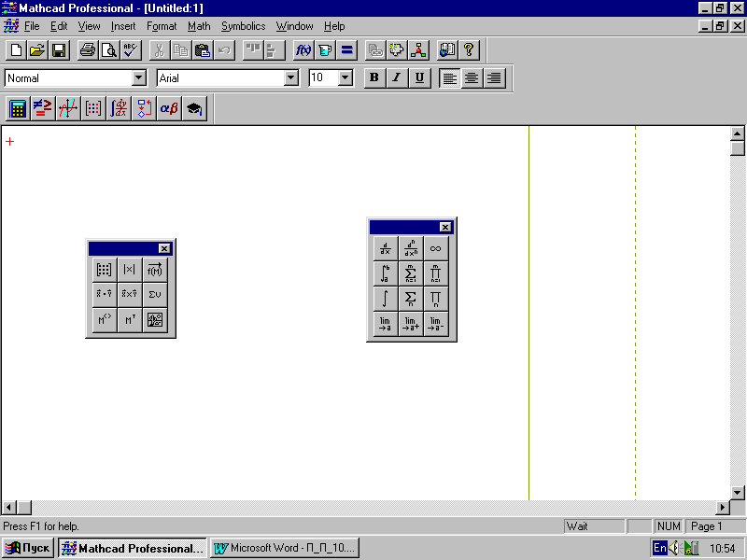This screenshot has height=560, width=747.
Task: Insert vector sum Σv operator
Action: [x=155, y=294]
